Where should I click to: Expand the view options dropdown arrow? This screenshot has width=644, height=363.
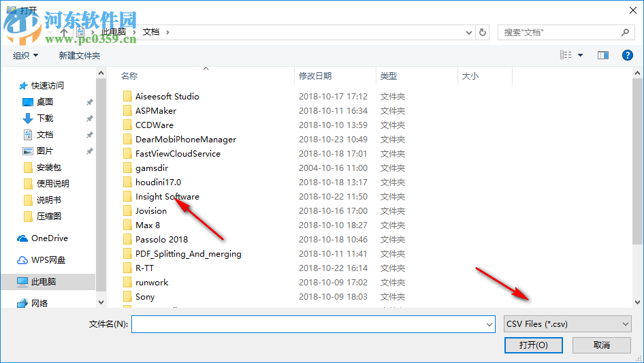pyautogui.click(x=580, y=55)
